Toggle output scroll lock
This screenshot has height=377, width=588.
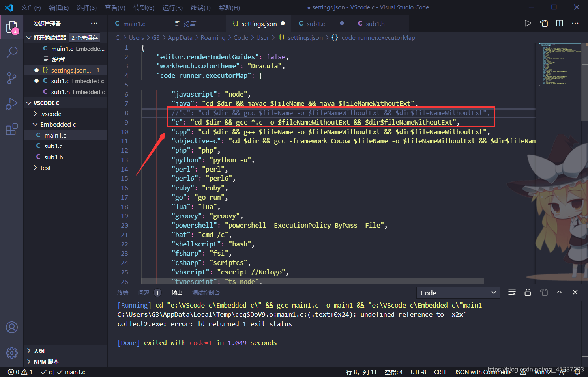[528, 293]
